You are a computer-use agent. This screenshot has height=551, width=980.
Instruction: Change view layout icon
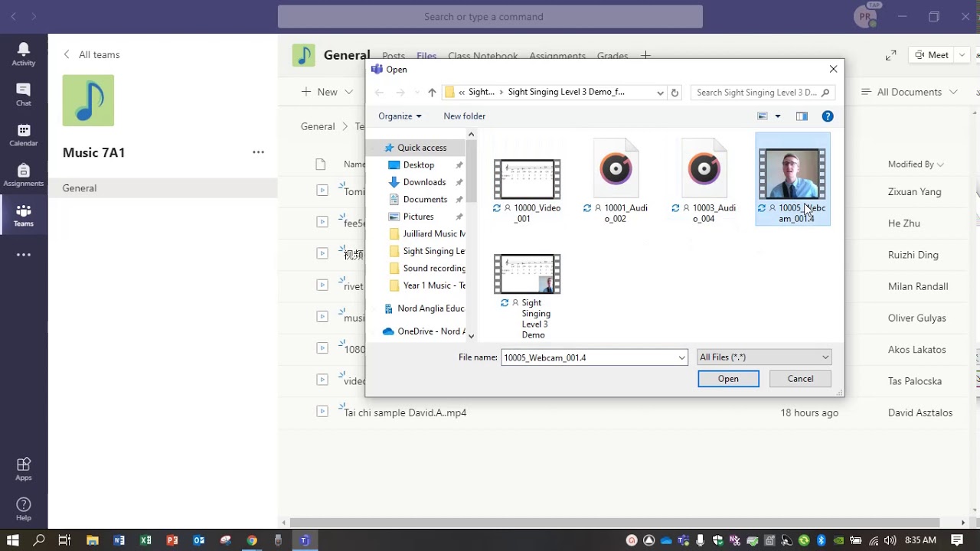[x=763, y=116]
